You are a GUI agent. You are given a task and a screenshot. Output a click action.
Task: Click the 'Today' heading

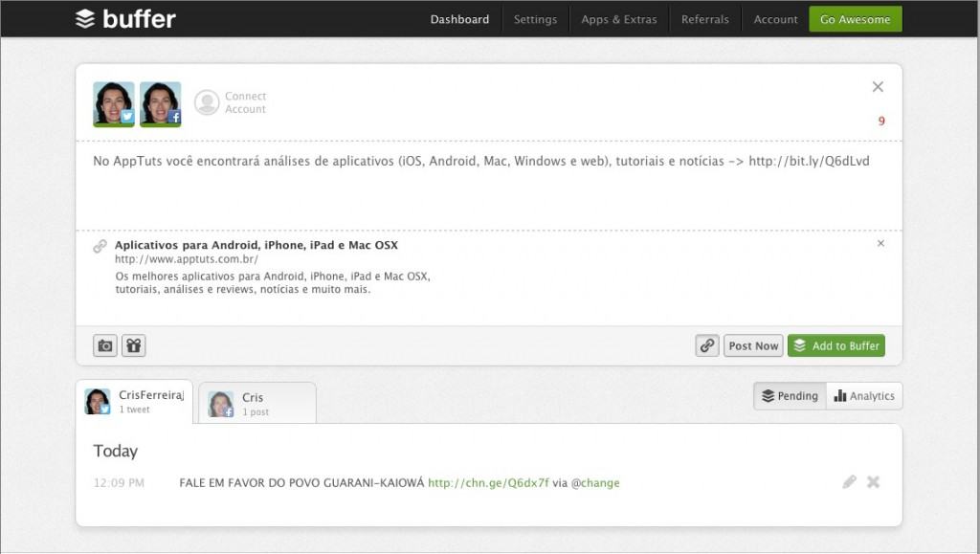coord(116,451)
